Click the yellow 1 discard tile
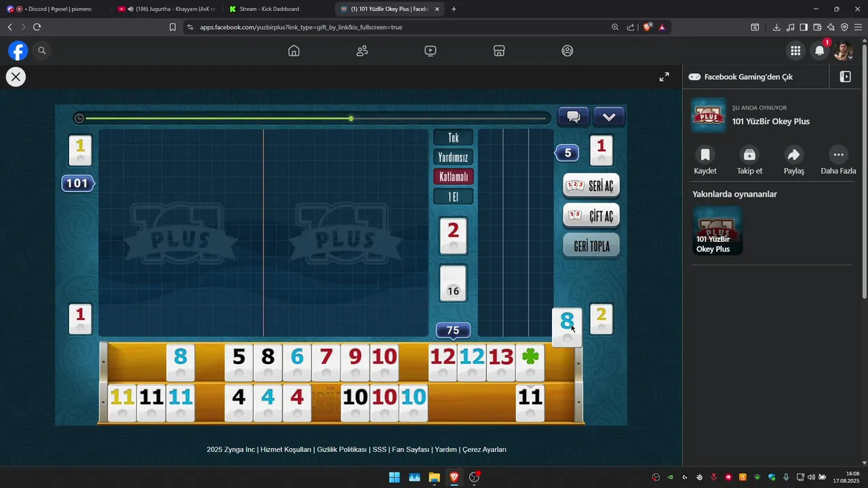The image size is (868, 488). pyautogui.click(x=80, y=151)
